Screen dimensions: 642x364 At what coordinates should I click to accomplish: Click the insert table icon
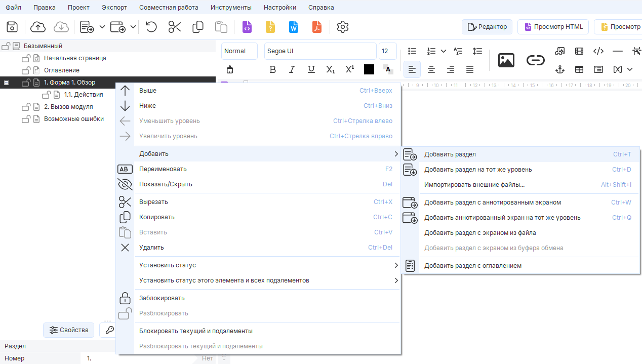tap(579, 69)
